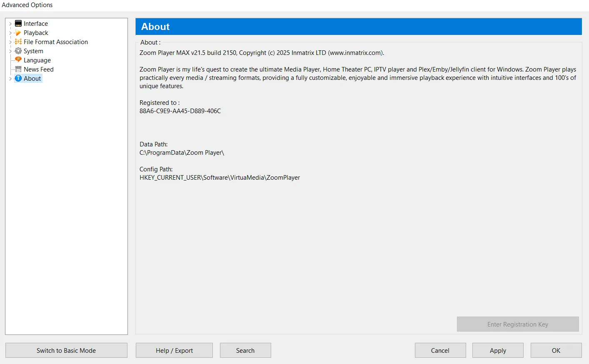The width and height of the screenshot is (589, 364).
Task: Open the Help / Export button
Action: pos(174,350)
